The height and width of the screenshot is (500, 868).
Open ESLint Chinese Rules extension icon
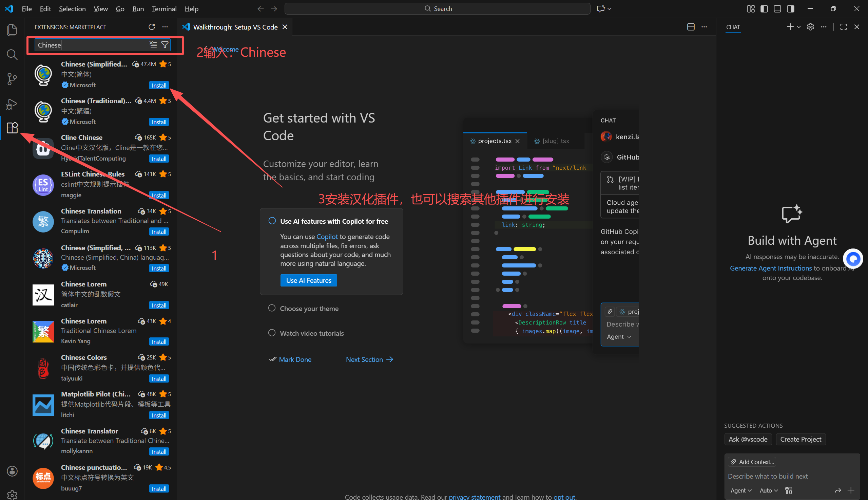(43, 185)
